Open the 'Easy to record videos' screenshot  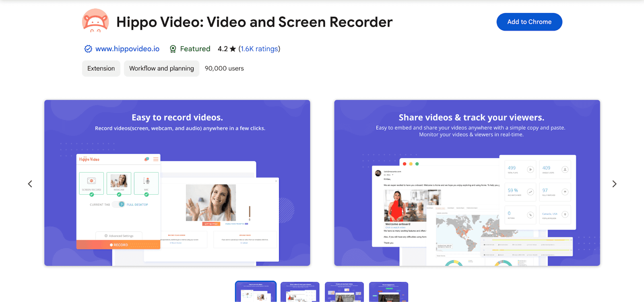point(177,183)
